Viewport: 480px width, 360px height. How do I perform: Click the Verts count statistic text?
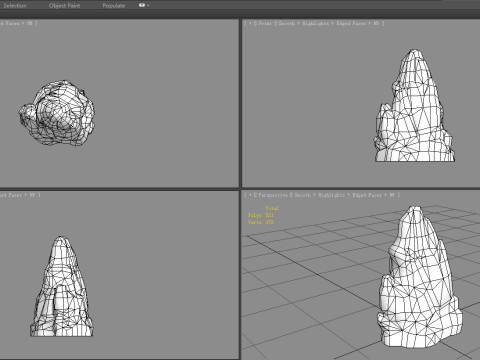(261, 222)
